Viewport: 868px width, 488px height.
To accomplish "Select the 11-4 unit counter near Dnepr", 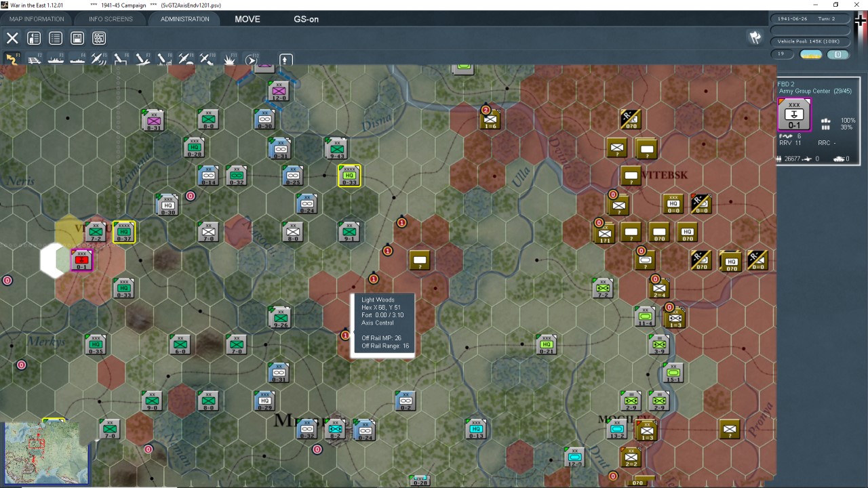I will [645, 317].
